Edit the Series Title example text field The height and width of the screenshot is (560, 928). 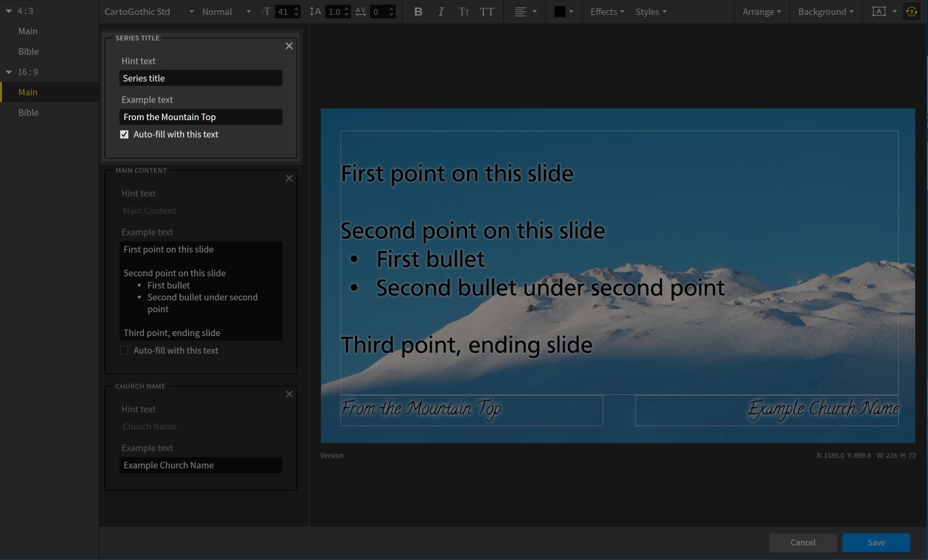201,116
